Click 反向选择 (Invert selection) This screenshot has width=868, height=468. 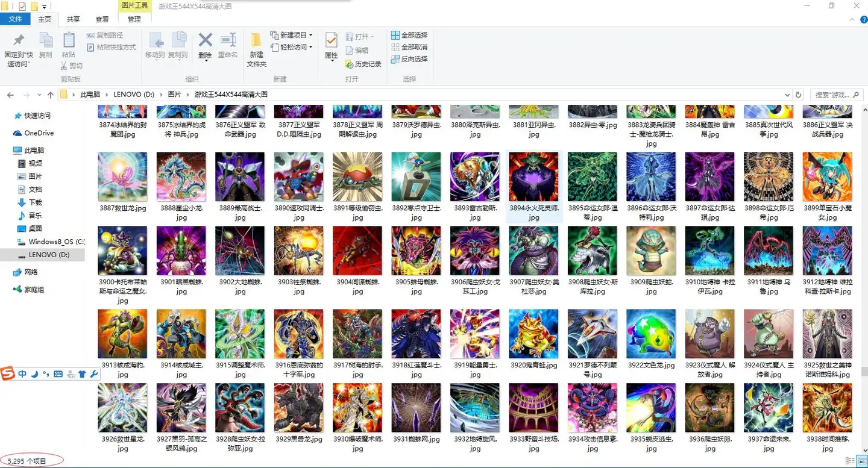(x=409, y=59)
